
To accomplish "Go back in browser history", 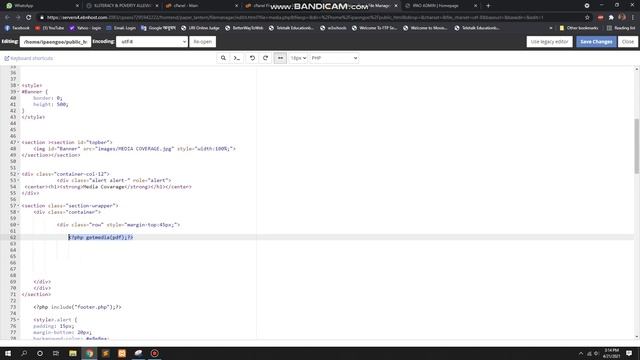I will (7, 18).
